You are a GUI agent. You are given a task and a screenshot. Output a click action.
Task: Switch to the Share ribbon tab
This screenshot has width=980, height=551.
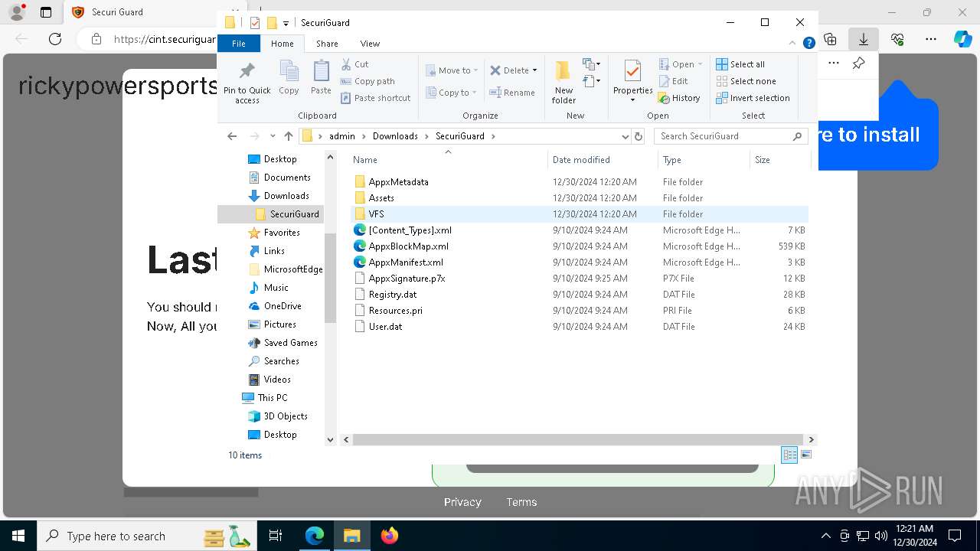click(327, 44)
